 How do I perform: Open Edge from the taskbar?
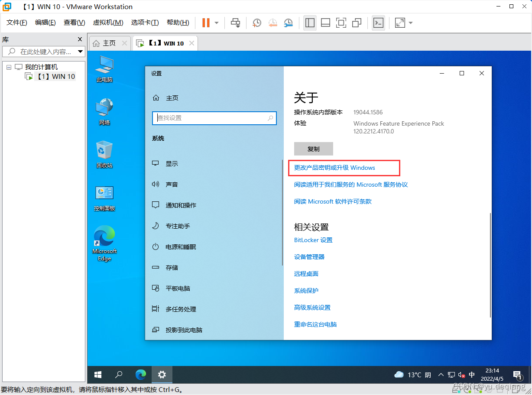[140, 375]
